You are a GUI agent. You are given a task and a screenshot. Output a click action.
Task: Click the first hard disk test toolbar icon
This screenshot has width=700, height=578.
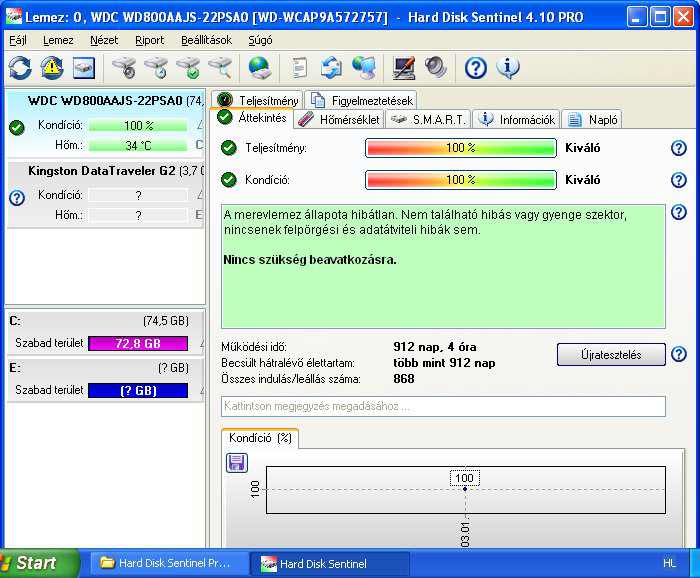point(124,68)
